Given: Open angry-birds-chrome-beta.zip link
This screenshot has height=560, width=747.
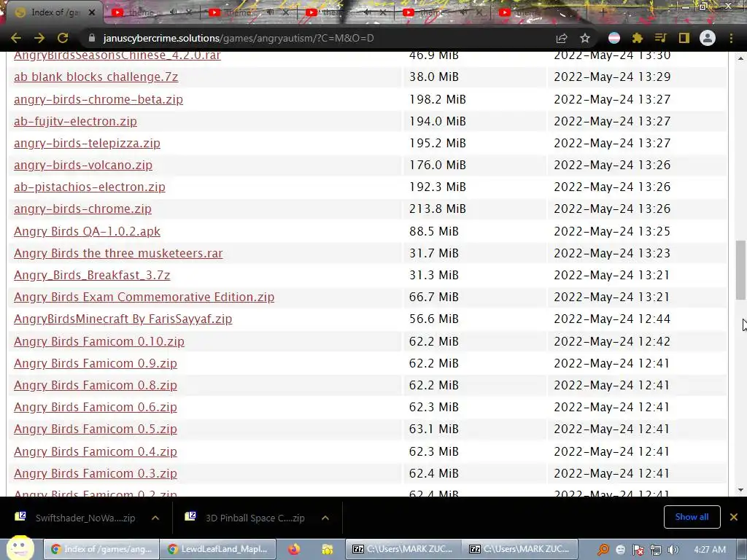Looking at the screenshot, I should click(98, 99).
